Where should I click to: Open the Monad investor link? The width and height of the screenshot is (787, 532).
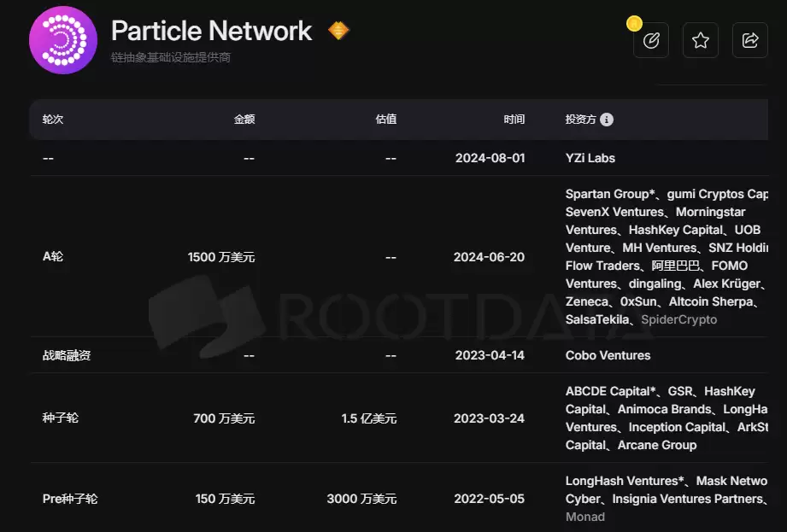point(585,517)
